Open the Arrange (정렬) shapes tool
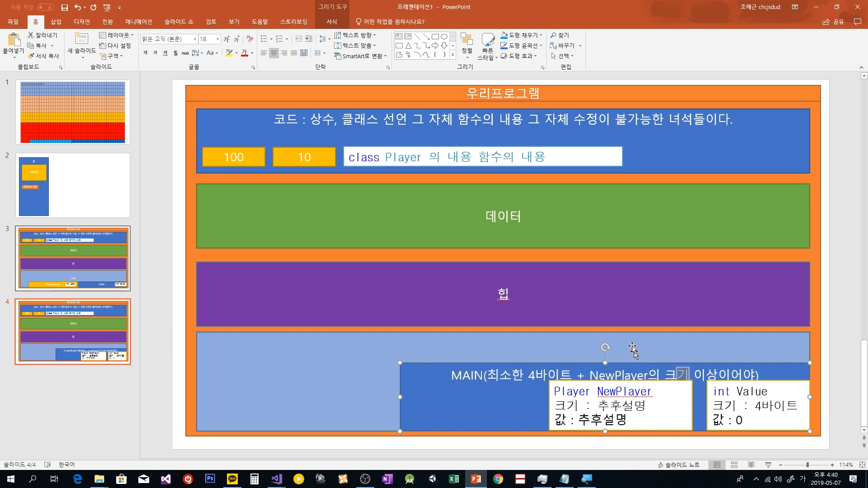Viewport: 868px width, 488px height. click(467, 45)
